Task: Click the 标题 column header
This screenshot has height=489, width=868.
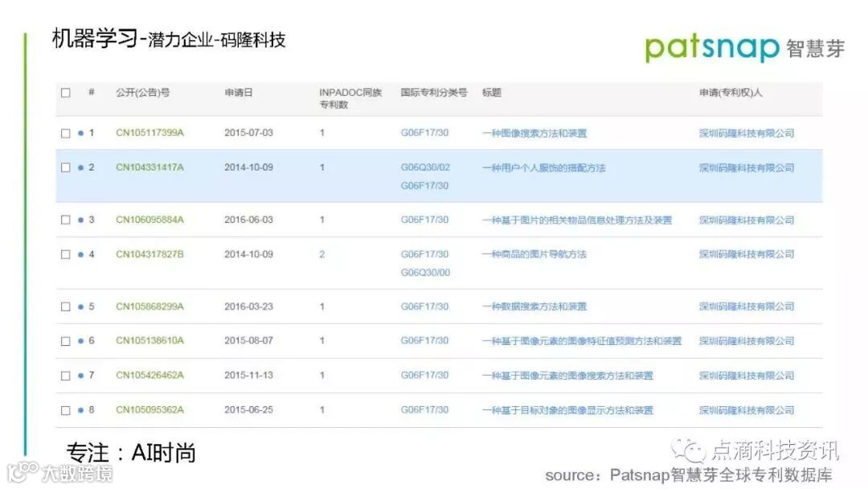Action: (492, 92)
